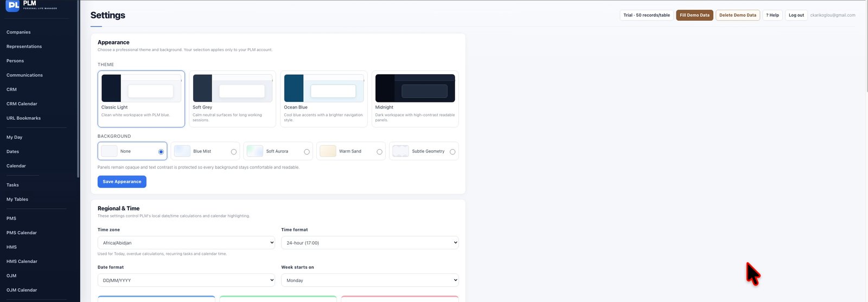Click the Fill Demo Data button
Screen dimensions: 868x302
pyautogui.click(x=694, y=15)
